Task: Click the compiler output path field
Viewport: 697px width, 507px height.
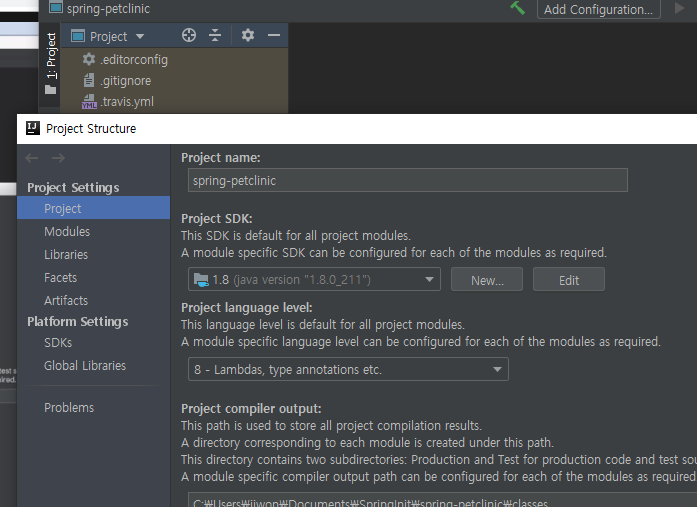Action: coord(442,500)
